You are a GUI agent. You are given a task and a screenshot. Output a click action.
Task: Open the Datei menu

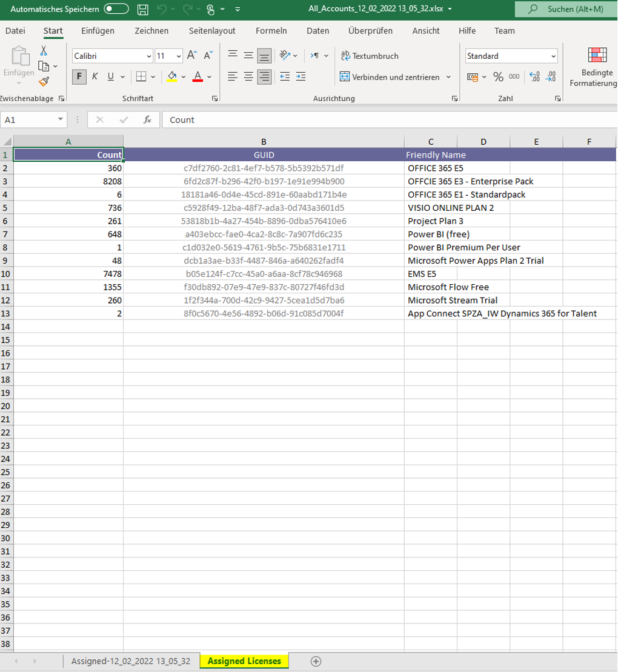click(x=15, y=31)
